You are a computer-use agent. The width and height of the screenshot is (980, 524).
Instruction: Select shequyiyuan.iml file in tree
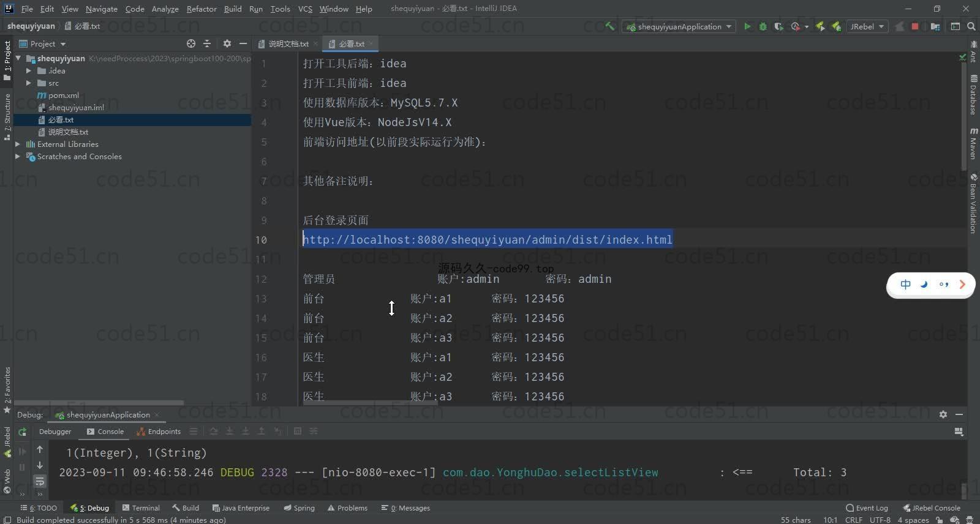point(76,108)
